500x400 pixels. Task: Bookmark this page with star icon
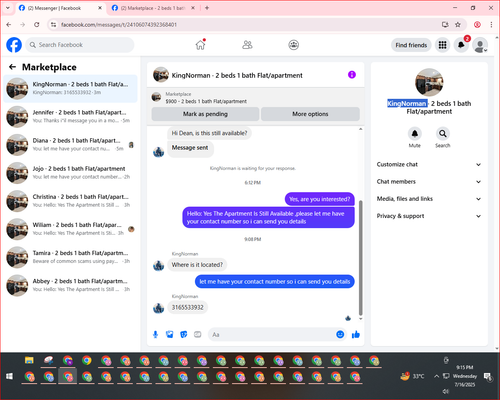point(458,24)
